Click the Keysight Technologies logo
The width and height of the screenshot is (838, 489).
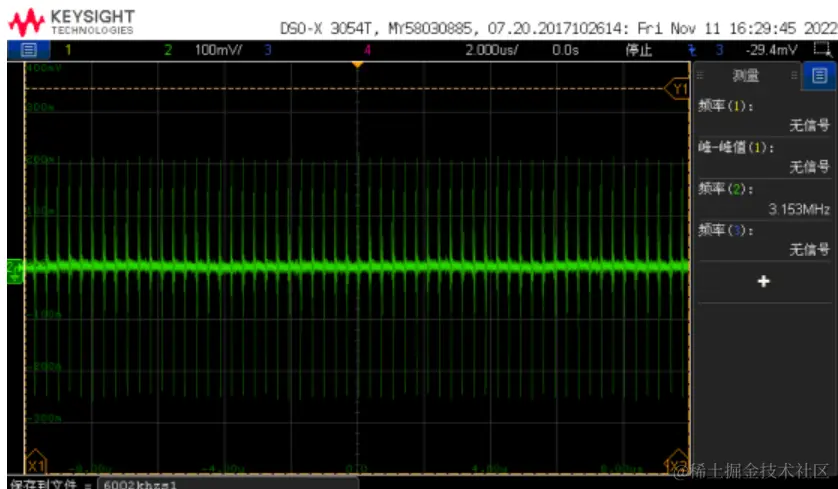click(x=72, y=22)
